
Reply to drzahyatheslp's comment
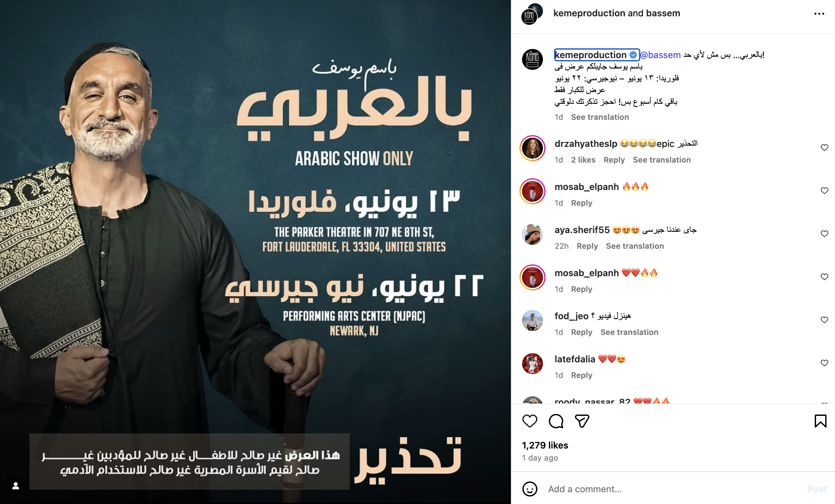(x=614, y=160)
